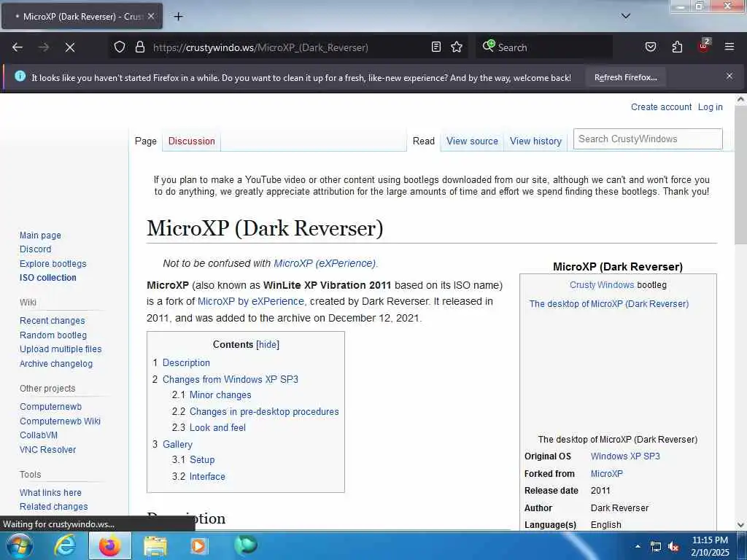Viewport: 747px width, 560px height.
Task: Jump to Setup subsection
Action: (202, 459)
